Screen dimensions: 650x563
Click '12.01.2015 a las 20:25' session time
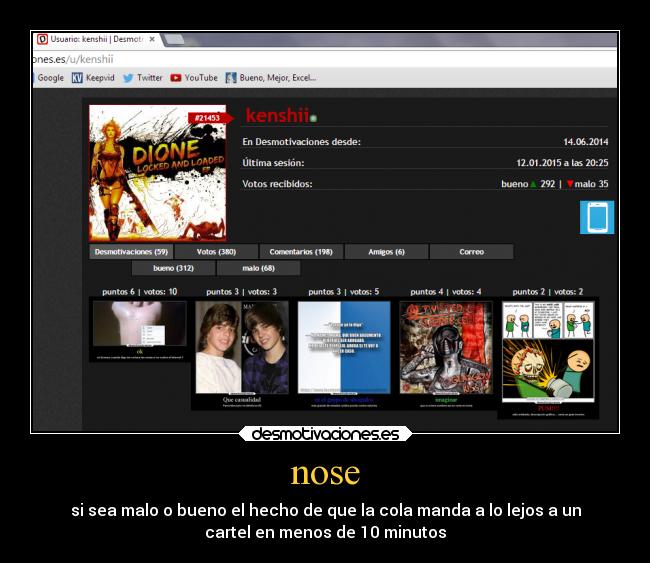562,163
